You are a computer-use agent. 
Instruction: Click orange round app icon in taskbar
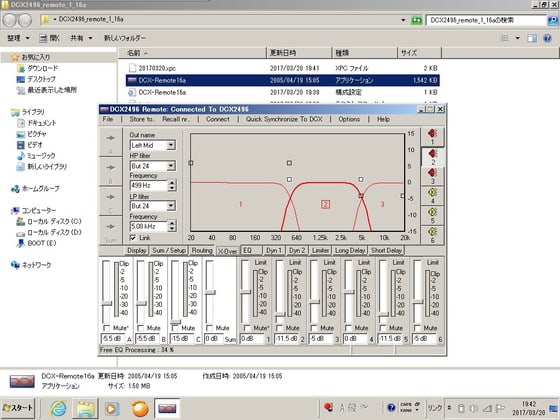140,408
